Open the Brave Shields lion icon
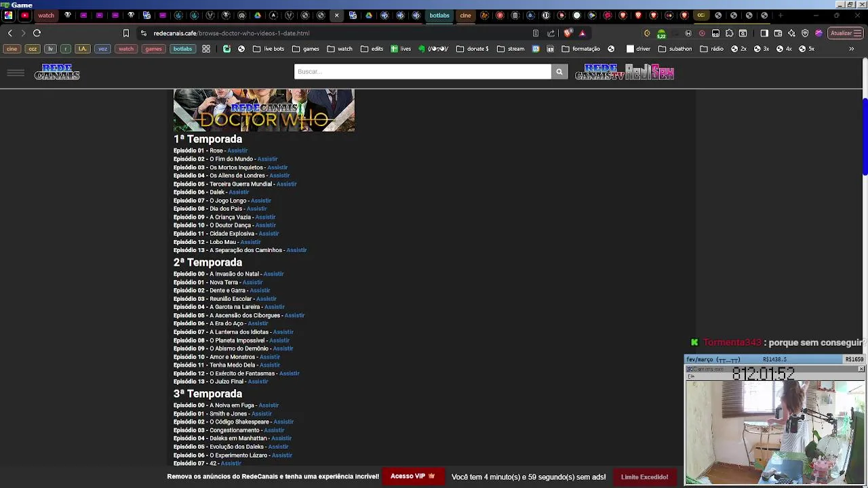The width and height of the screenshot is (868, 488). point(568,33)
